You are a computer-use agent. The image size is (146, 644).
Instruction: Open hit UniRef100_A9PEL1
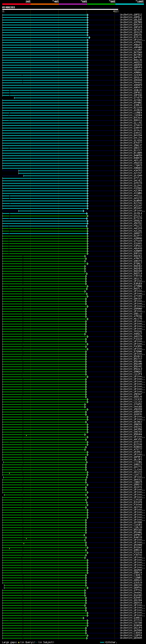[x=131, y=17]
